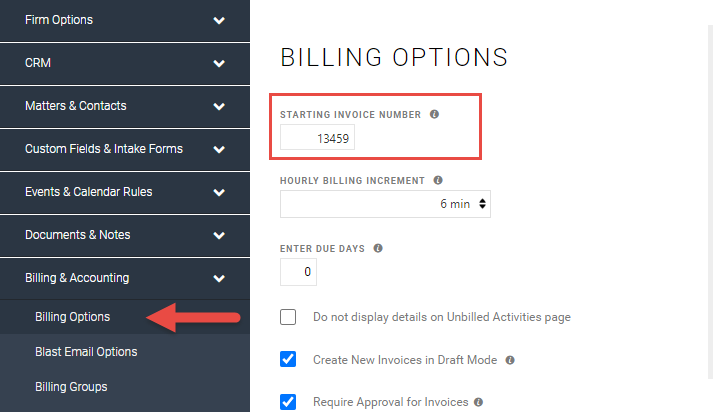The image size is (713, 412).
Task: Click info icon beside Starting Invoice Number
Action: [434, 114]
